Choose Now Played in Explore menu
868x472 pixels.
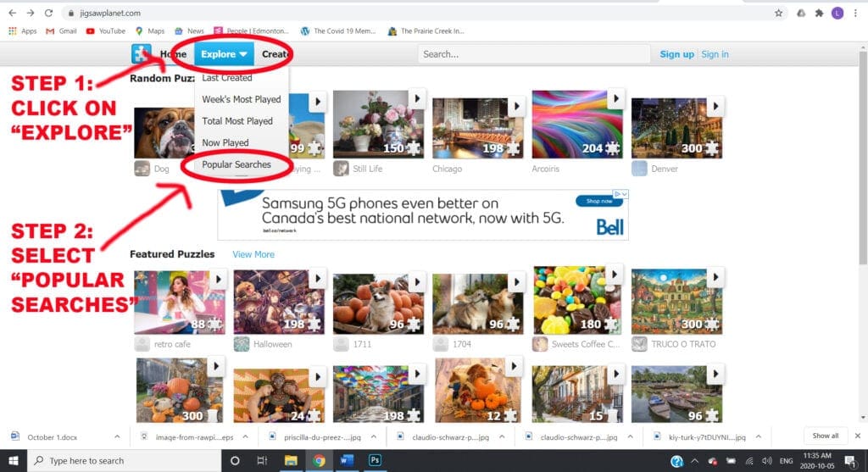pyautogui.click(x=225, y=142)
